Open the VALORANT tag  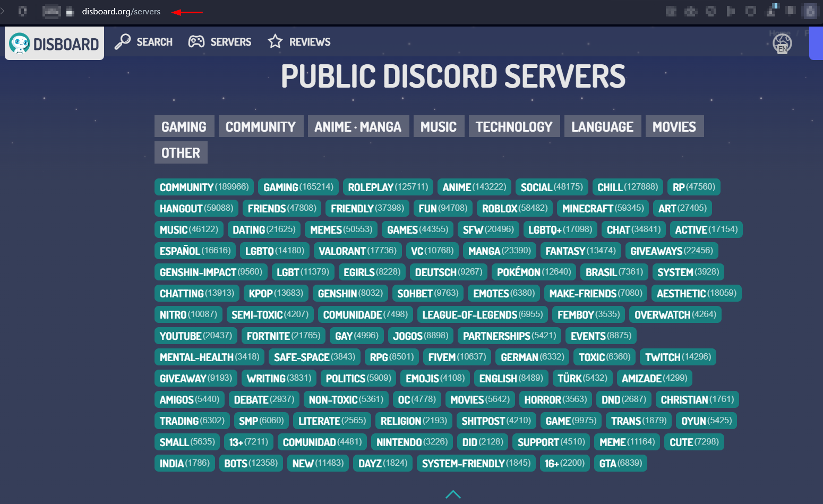coord(358,251)
